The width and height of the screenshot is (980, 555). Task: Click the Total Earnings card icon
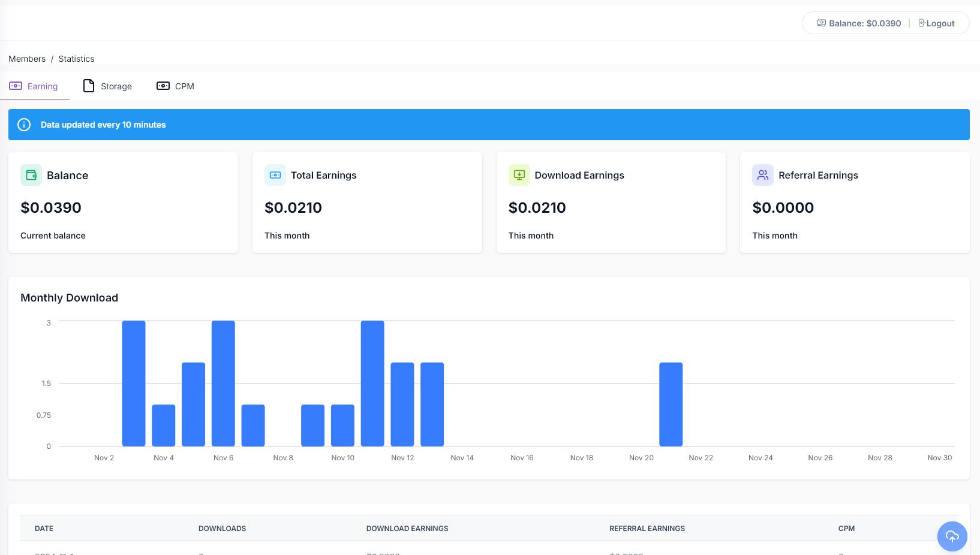click(275, 175)
